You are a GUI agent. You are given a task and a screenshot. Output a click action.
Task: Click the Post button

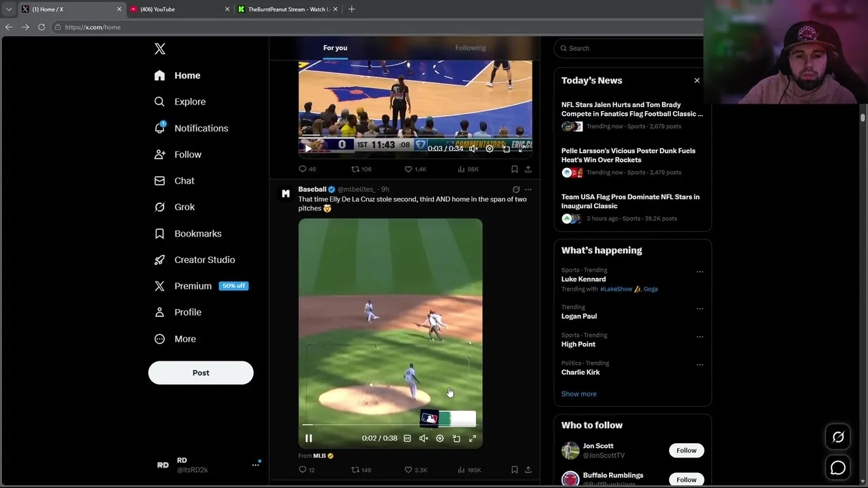tap(201, 373)
